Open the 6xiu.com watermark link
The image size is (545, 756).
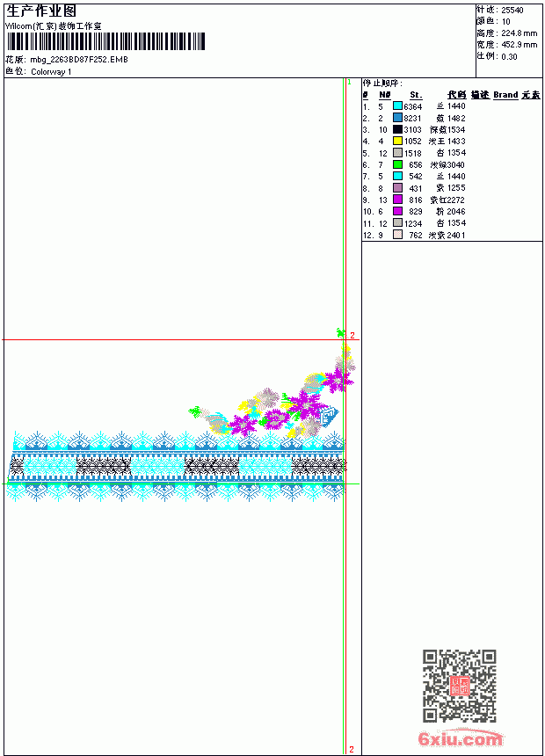(460, 738)
